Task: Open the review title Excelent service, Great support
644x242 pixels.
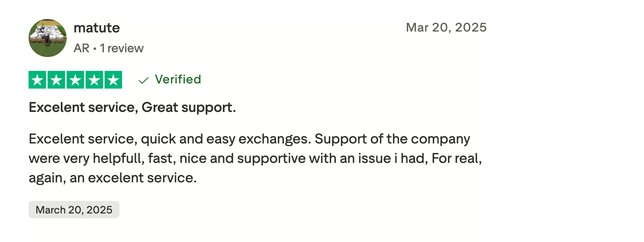Action: [x=132, y=108]
